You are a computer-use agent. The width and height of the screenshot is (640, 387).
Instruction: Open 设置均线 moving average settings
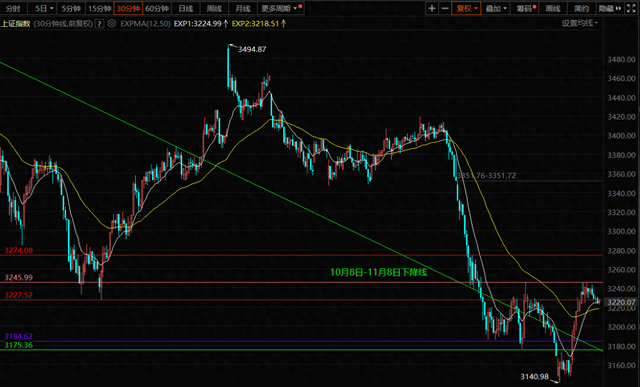pyautogui.click(x=579, y=23)
